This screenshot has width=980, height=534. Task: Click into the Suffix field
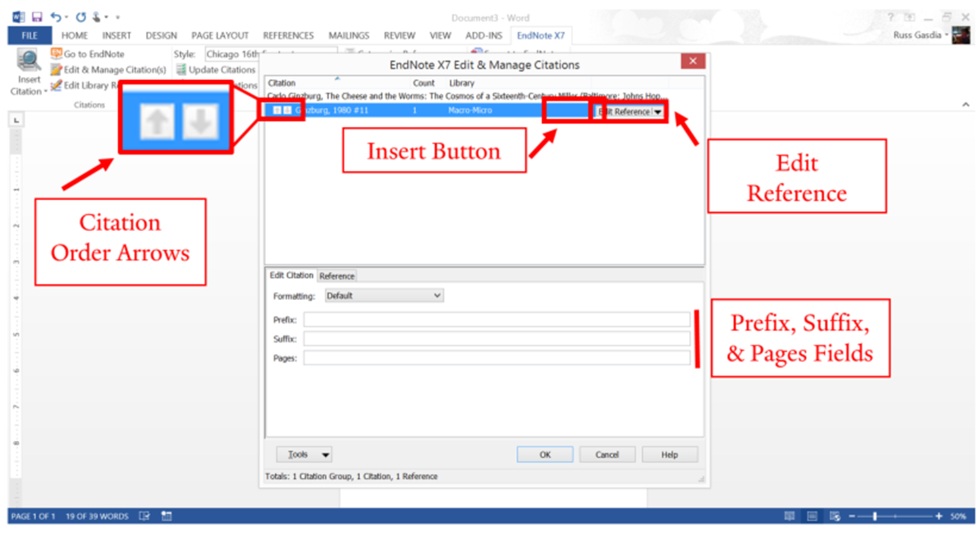point(497,339)
